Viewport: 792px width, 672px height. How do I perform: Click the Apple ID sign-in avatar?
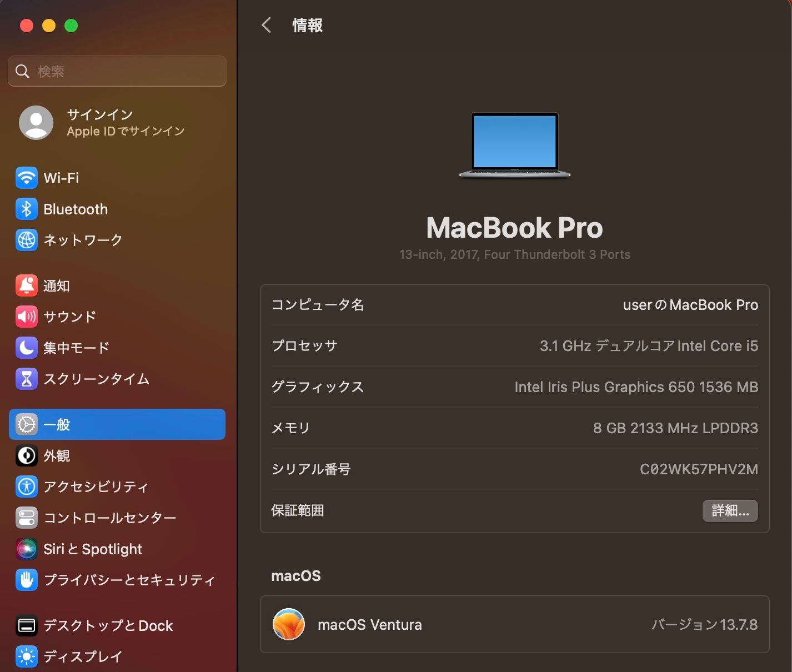point(36,123)
